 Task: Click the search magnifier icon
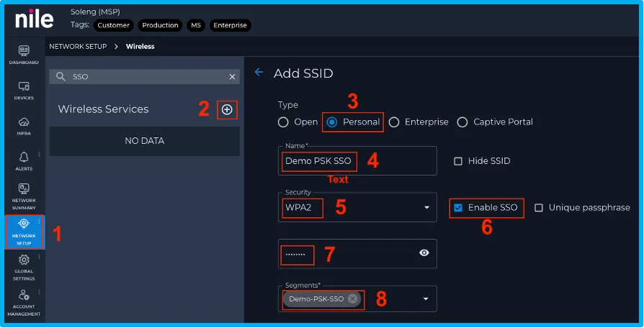pos(61,76)
